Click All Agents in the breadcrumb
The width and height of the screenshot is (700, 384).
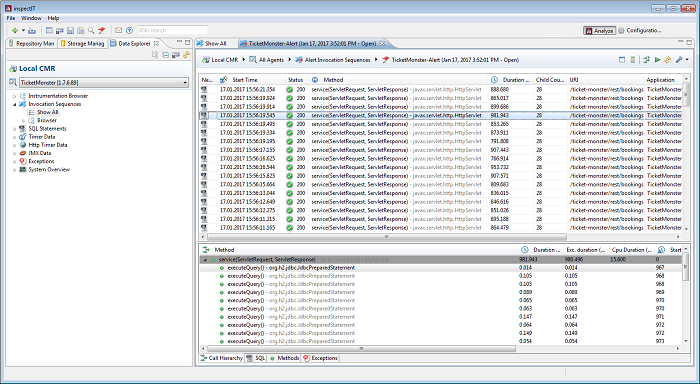(x=271, y=60)
